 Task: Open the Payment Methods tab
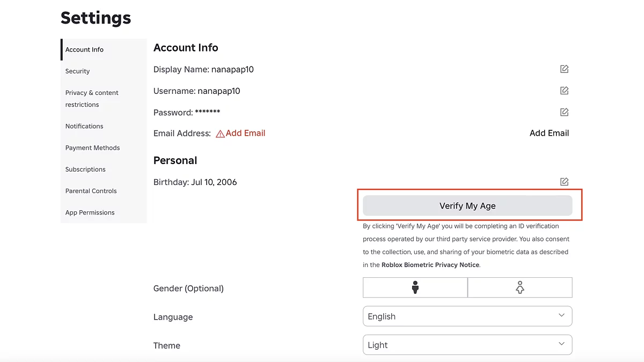pos(104,147)
